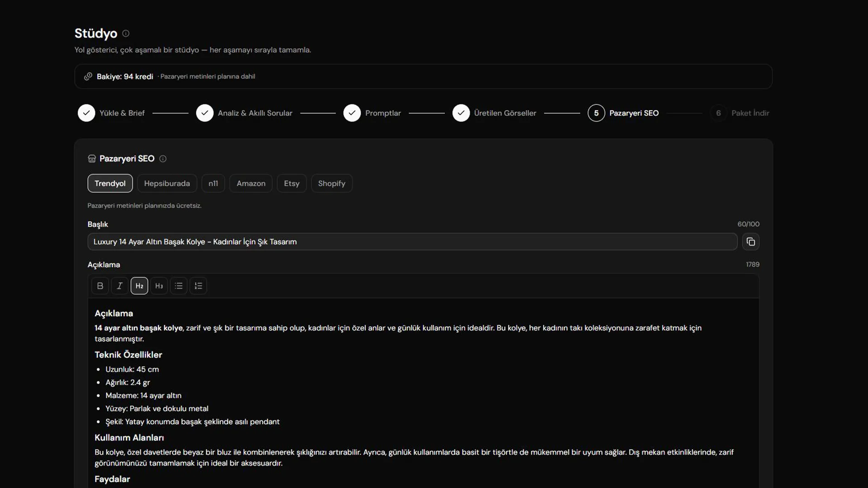868x488 pixels.
Task: Switch to the Shopify marketplace tab
Action: [331, 183]
